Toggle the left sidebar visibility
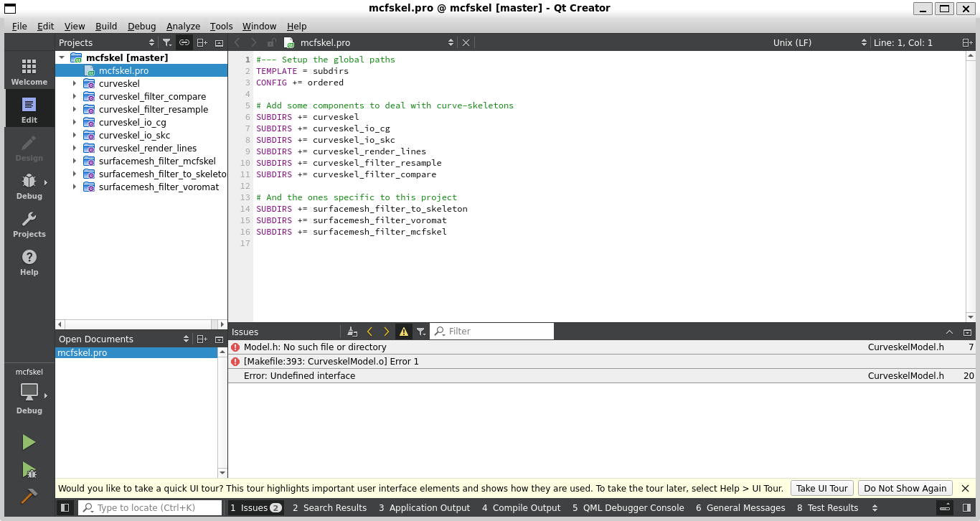The image size is (980, 521). pos(65,507)
